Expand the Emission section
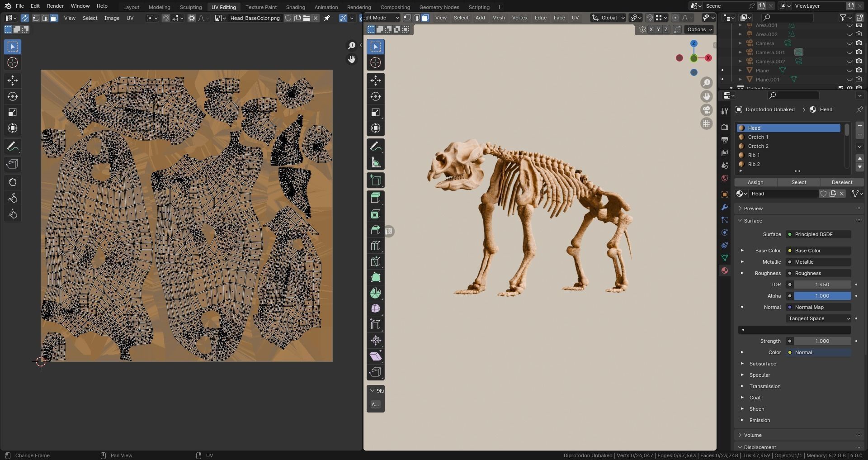The height and width of the screenshot is (460, 868). (759, 420)
